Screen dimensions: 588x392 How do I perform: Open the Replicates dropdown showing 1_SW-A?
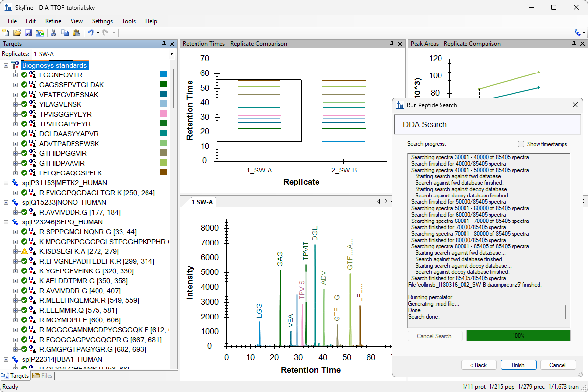pyautogui.click(x=171, y=54)
